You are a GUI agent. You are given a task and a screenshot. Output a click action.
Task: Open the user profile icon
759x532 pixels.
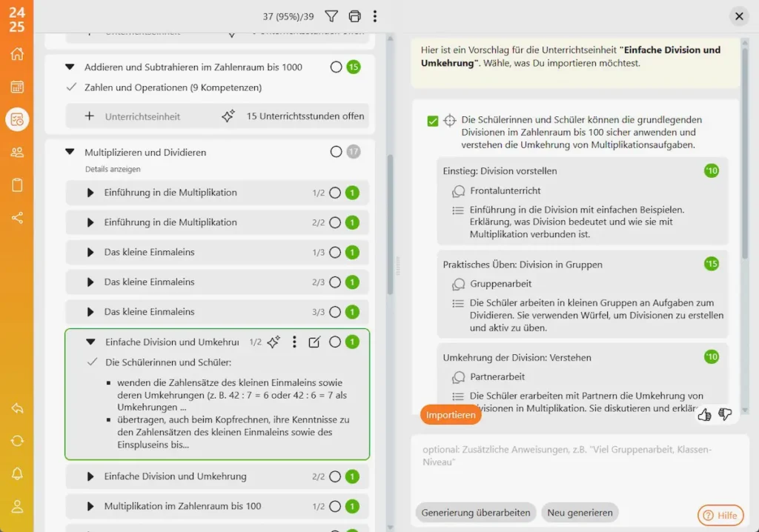(x=17, y=506)
